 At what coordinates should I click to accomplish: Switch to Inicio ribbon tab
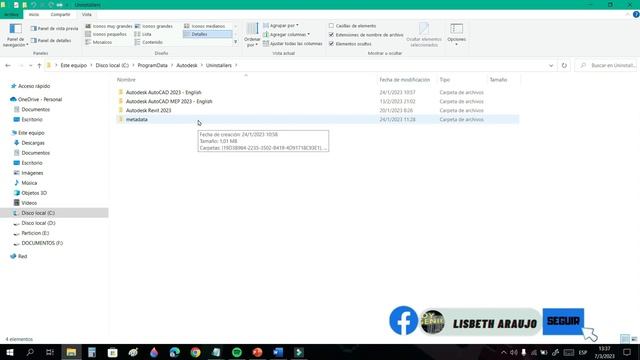[x=34, y=14]
